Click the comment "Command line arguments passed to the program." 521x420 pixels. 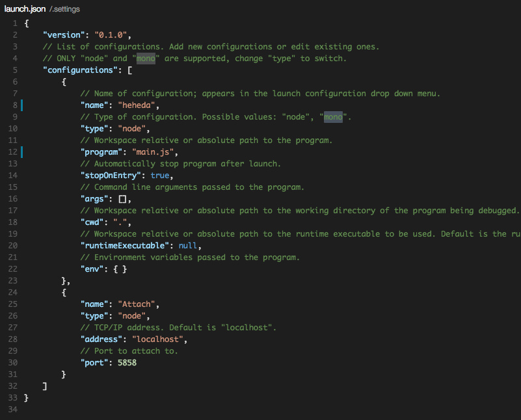[x=193, y=187]
